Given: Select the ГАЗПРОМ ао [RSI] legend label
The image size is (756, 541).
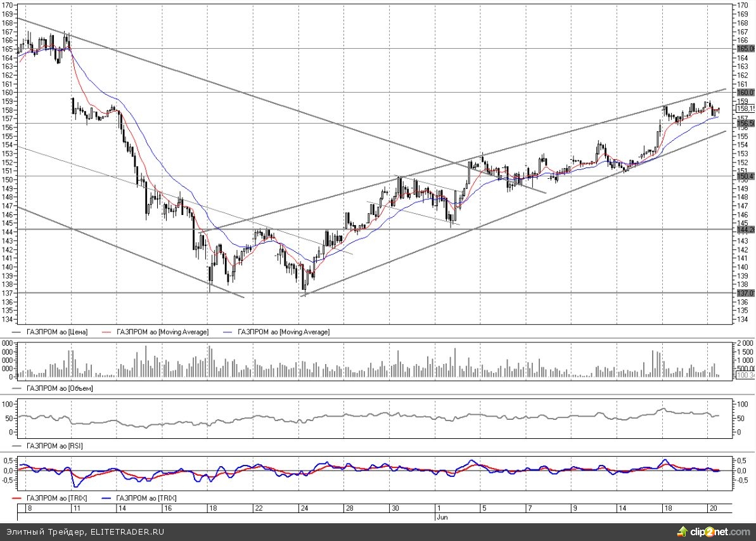Looking at the screenshot, I should (54, 446).
